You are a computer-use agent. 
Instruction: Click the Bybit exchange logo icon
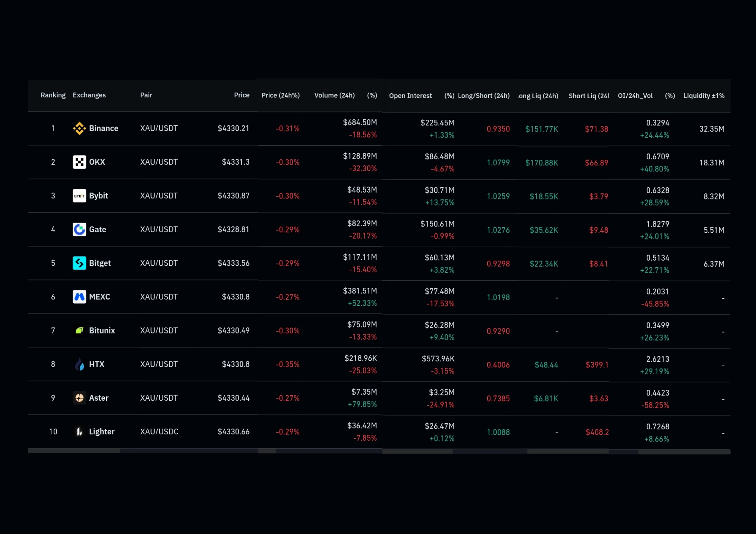coord(79,196)
